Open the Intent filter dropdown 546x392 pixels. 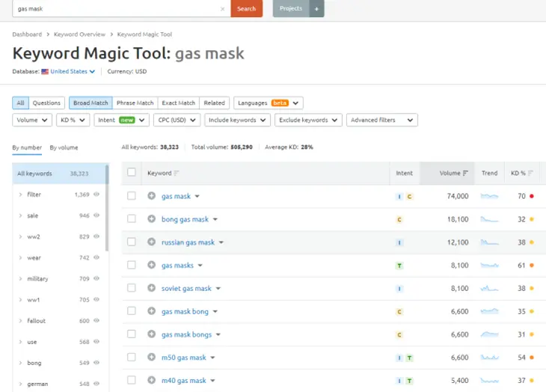click(121, 120)
